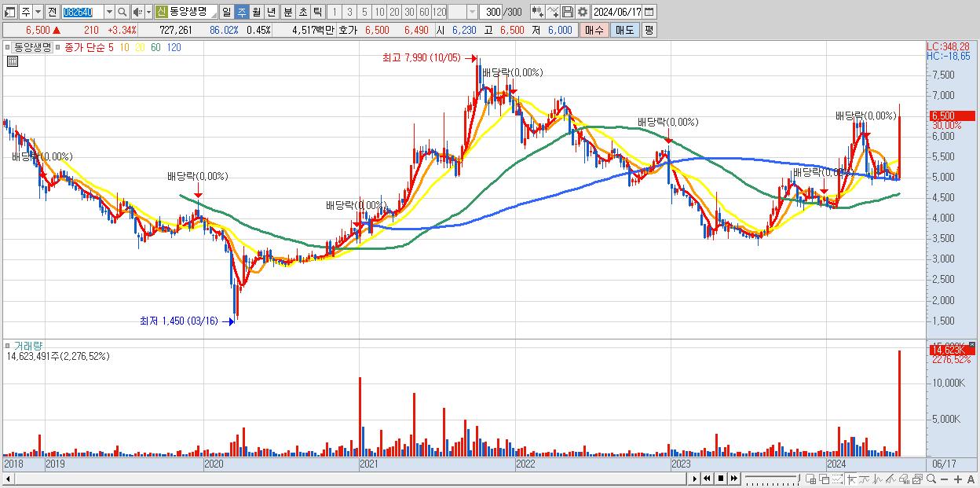The image size is (980, 488).
Task: Click the zoom magnifier icon in bottom bar
Action: tap(931, 479)
